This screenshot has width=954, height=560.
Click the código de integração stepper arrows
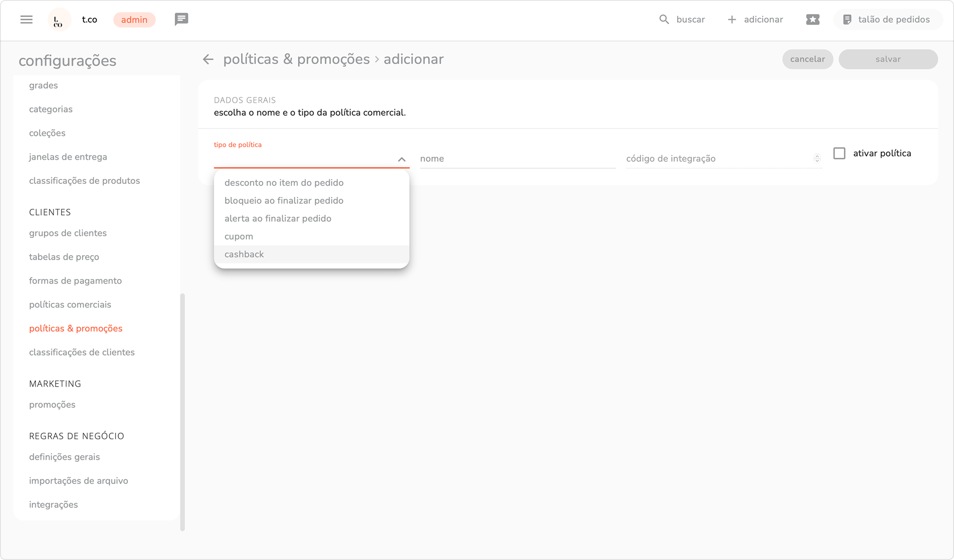click(x=817, y=158)
